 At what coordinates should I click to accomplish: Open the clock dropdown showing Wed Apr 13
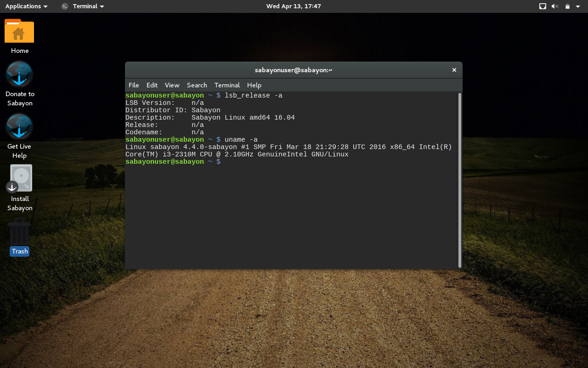click(293, 6)
